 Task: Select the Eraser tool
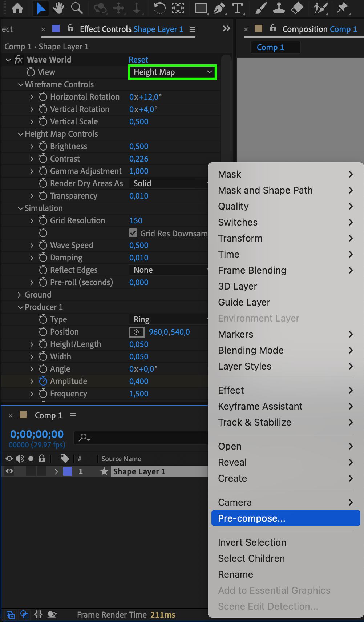click(x=297, y=8)
